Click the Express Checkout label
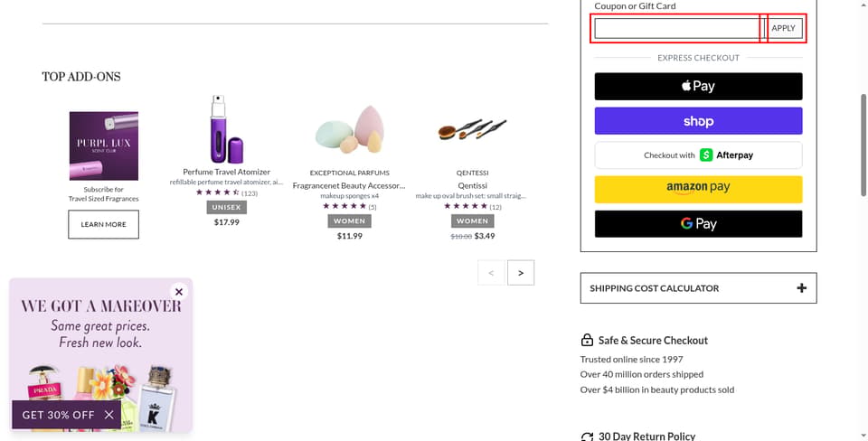868x441 pixels. tap(698, 58)
